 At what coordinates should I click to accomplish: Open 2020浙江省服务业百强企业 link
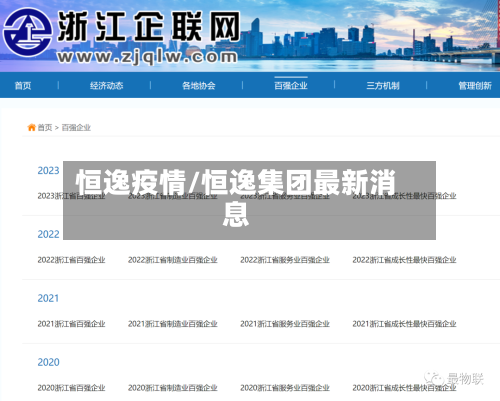click(x=285, y=388)
